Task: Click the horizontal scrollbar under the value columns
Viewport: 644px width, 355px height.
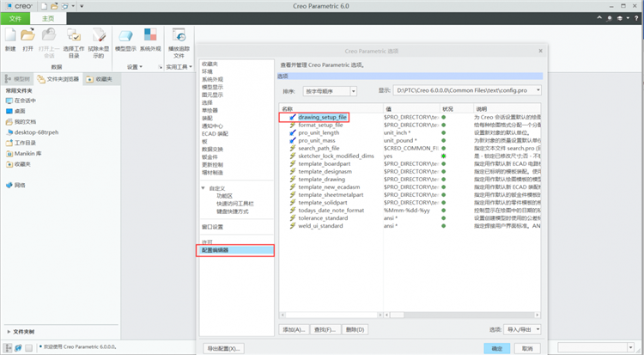Action: pos(462,315)
